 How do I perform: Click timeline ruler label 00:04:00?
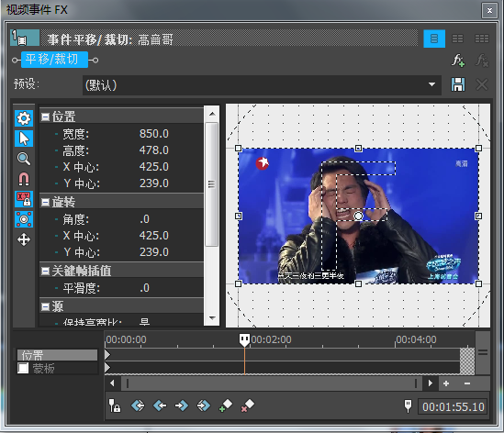coord(416,339)
